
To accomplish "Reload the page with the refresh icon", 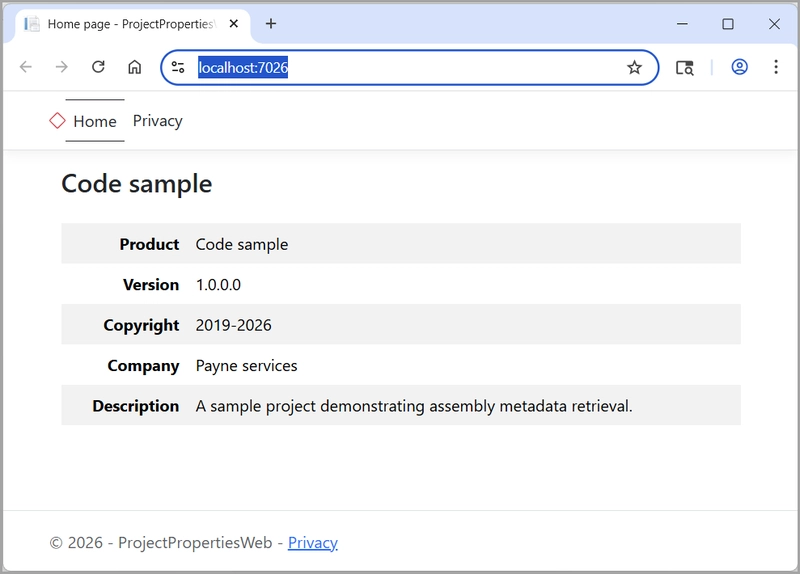I will tap(98, 67).
